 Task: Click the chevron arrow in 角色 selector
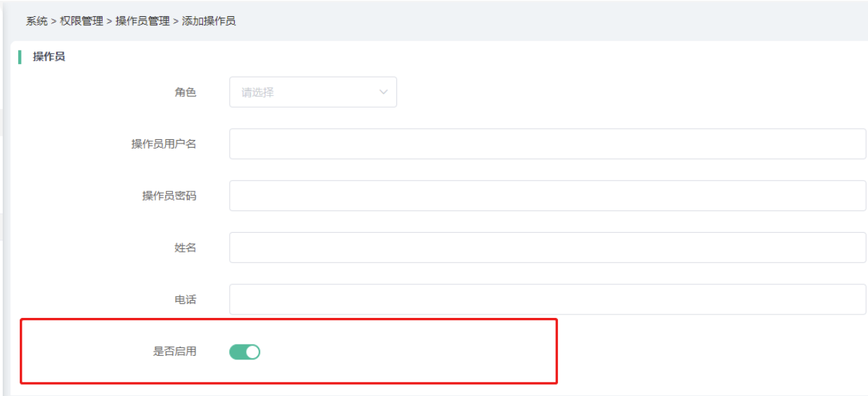384,92
